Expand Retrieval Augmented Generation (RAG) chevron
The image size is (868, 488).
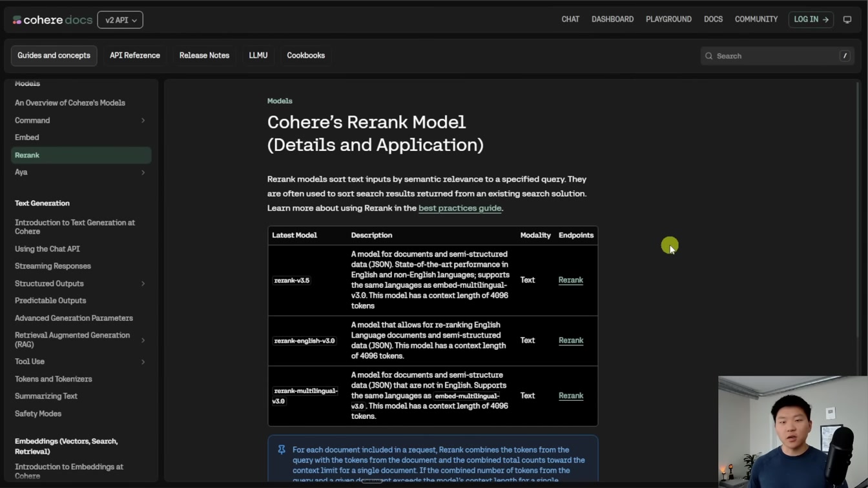click(x=143, y=340)
